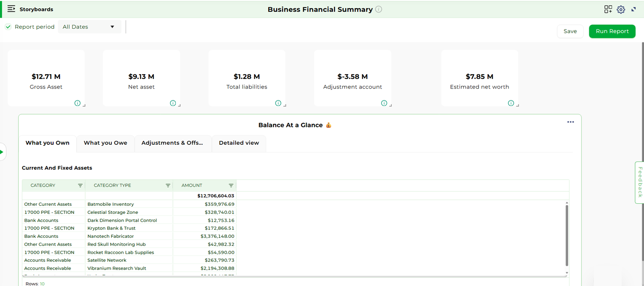This screenshot has height=286, width=644.
Task: Click info icon beside Business Financial Summary title
Action: [379, 9]
